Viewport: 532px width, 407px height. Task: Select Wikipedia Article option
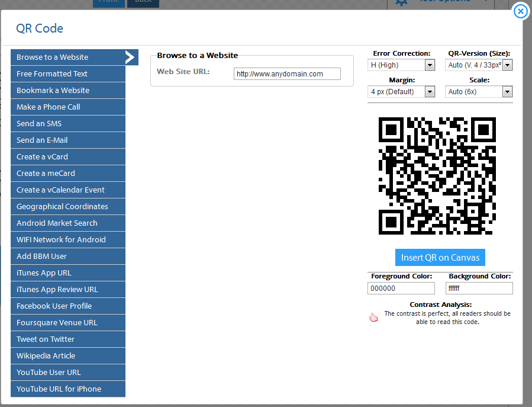[x=68, y=355]
